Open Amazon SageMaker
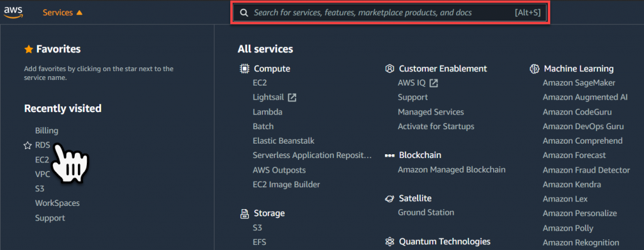This screenshot has height=250, width=644. click(x=579, y=83)
